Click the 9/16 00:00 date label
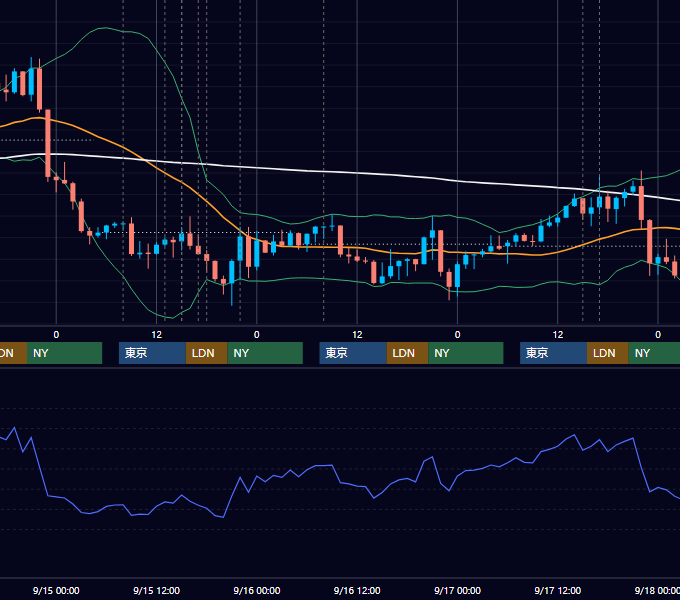The width and height of the screenshot is (680, 600). (x=257, y=590)
